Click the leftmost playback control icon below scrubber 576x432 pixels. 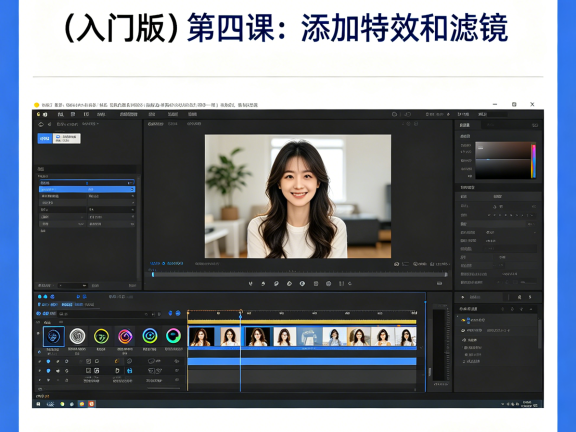(x=251, y=284)
